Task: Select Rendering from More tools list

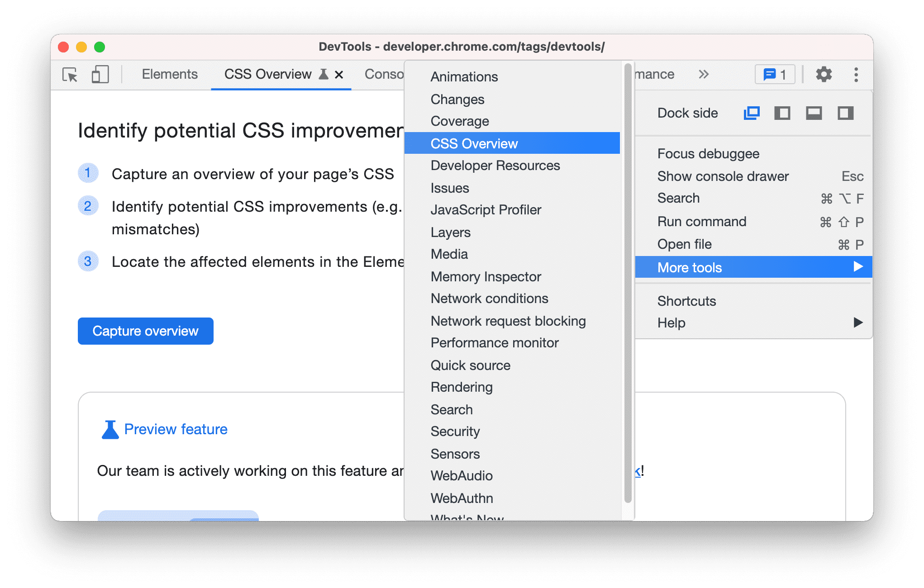Action: 462,388
